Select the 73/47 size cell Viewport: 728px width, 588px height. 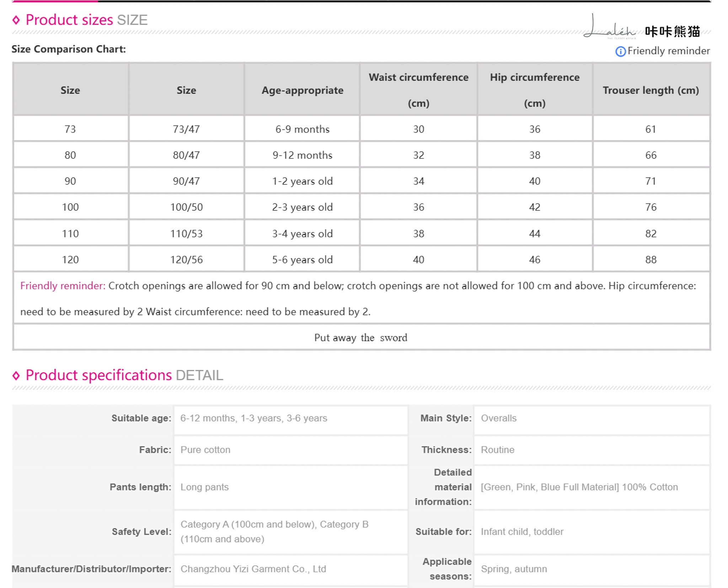click(x=186, y=129)
